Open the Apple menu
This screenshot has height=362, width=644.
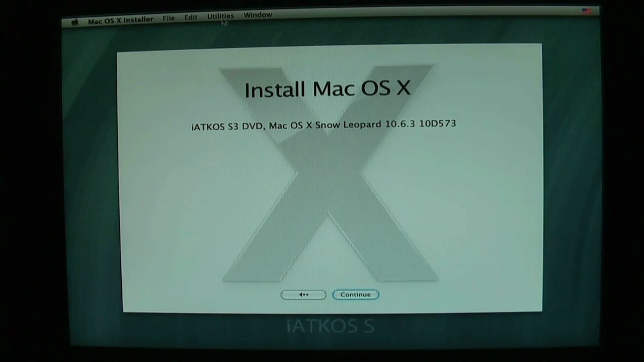tap(75, 22)
